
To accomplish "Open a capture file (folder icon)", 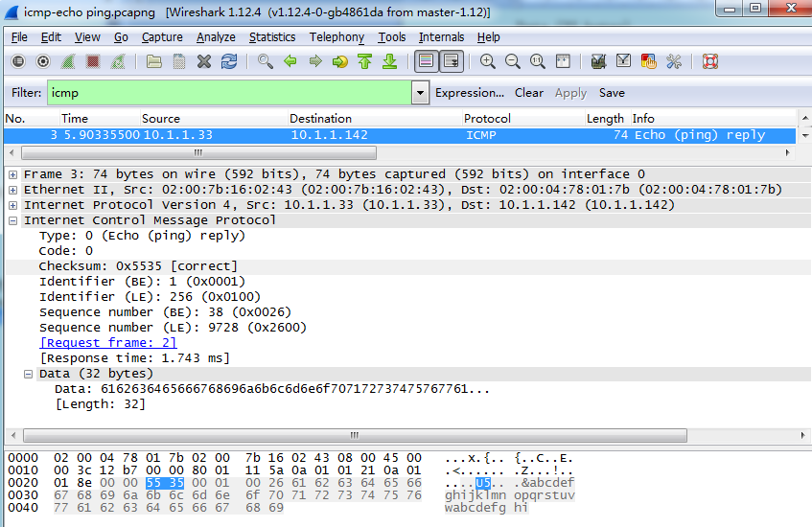I will [x=153, y=61].
